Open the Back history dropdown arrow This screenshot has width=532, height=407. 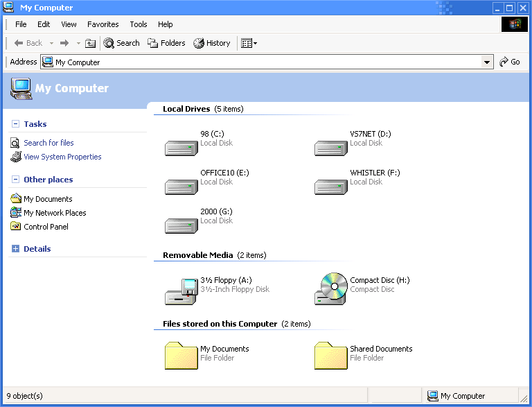tap(51, 43)
